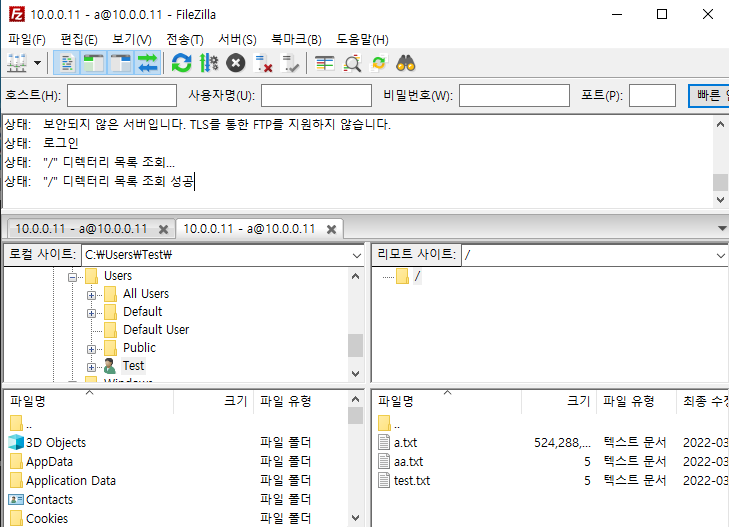Select the 3D Objects folder
The image size is (729, 527).
(56, 442)
